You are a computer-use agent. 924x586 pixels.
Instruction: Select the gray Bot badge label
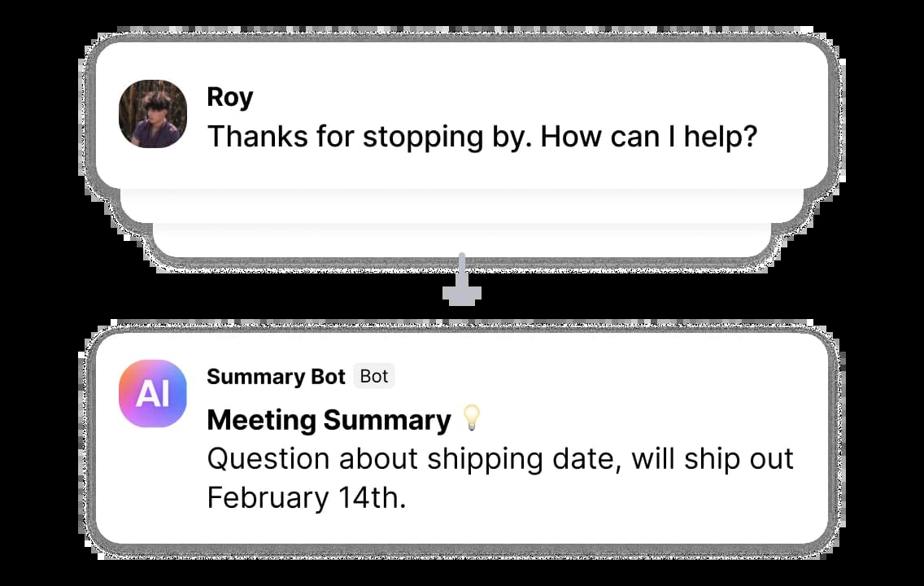[374, 377]
